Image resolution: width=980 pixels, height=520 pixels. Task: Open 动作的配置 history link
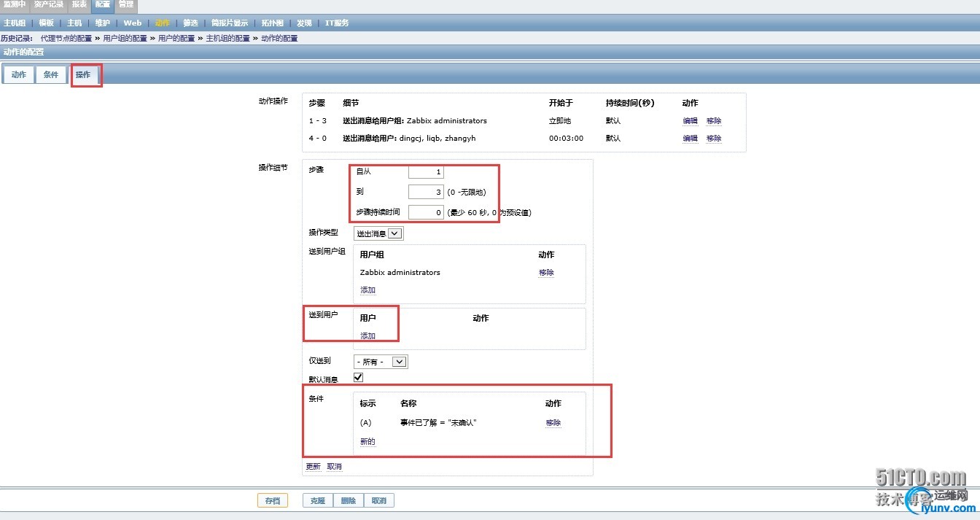[x=279, y=38]
